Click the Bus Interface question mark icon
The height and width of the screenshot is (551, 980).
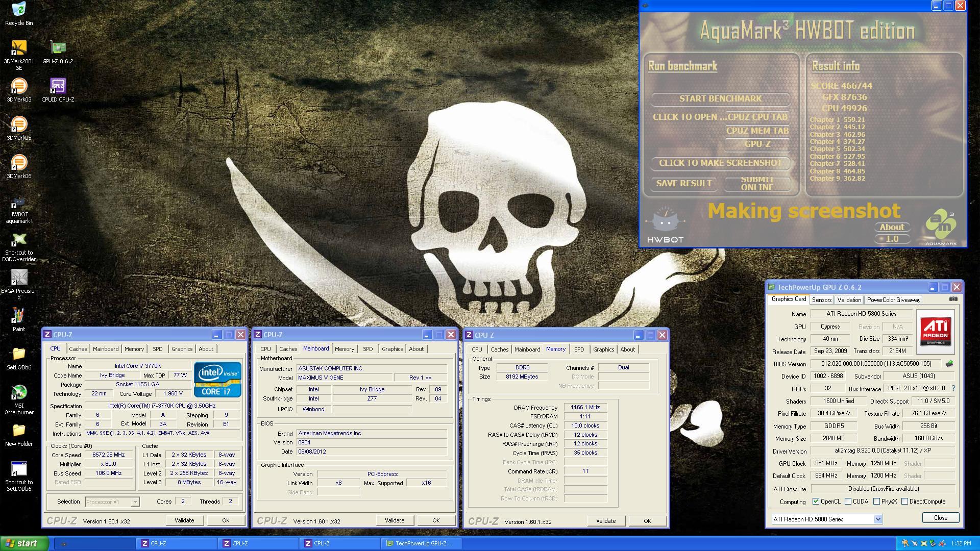coord(953,388)
